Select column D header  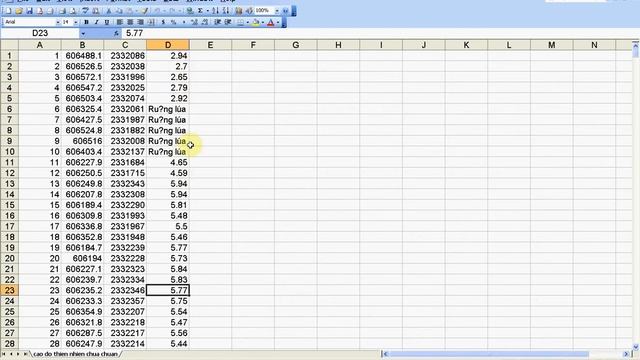[x=168, y=45]
